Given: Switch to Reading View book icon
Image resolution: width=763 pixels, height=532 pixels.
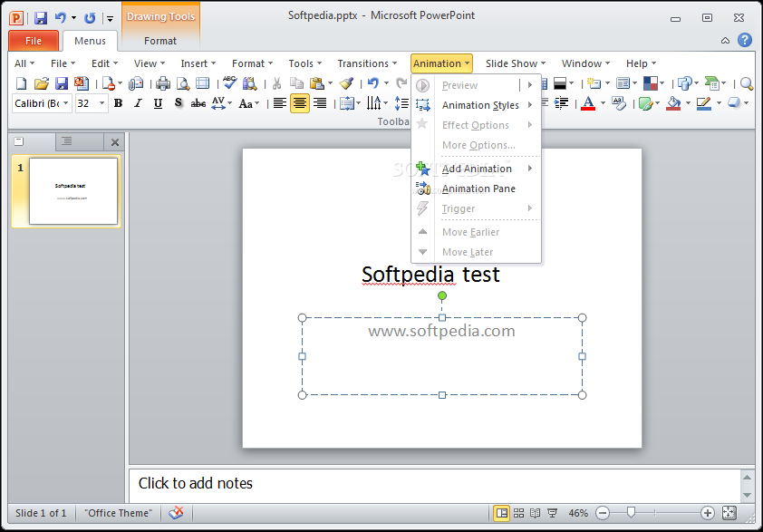Looking at the screenshot, I should 536,513.
